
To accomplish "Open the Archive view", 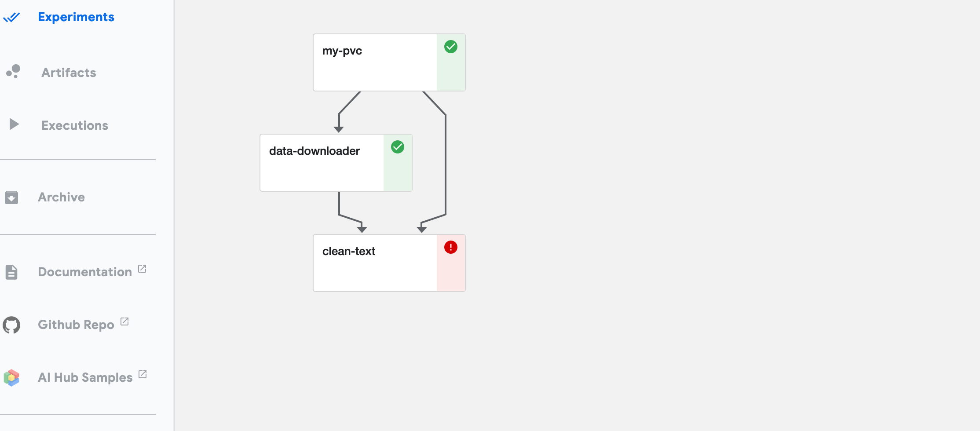I will click(x=61, y=197).
